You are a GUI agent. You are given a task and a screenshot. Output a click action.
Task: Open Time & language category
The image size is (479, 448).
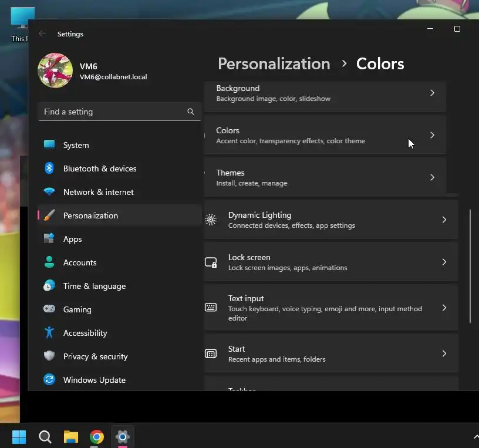point(119,286)
